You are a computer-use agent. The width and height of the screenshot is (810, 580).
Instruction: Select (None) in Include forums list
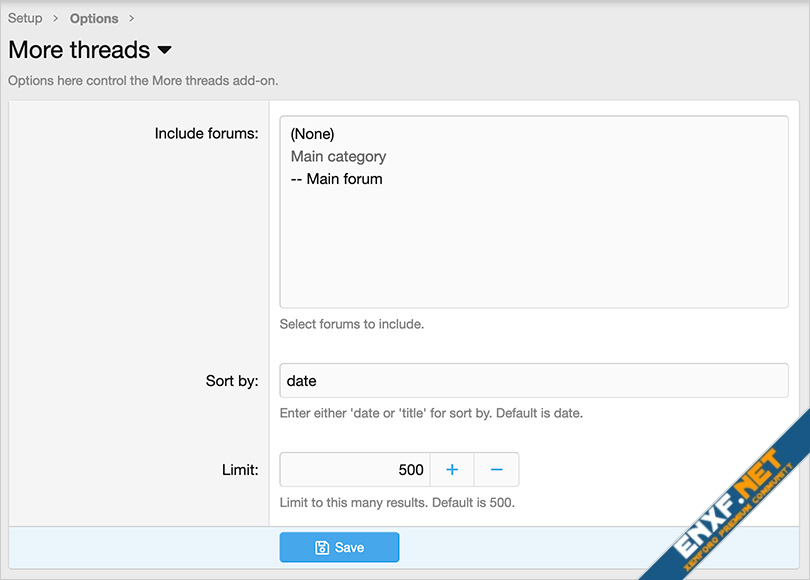coord(312,134)
